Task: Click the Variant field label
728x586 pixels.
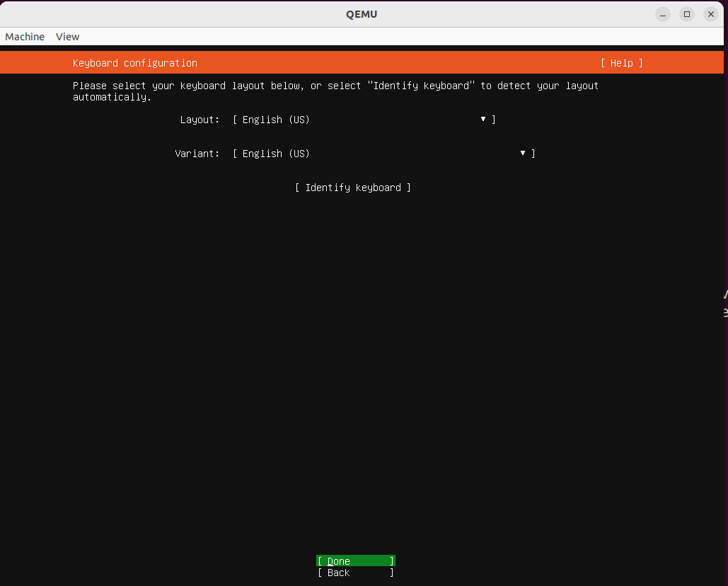Action: (x=197, y=154)
